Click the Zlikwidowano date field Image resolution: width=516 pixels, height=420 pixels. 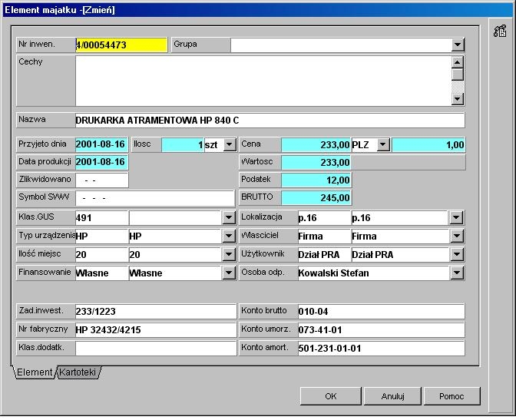[101, 180]
